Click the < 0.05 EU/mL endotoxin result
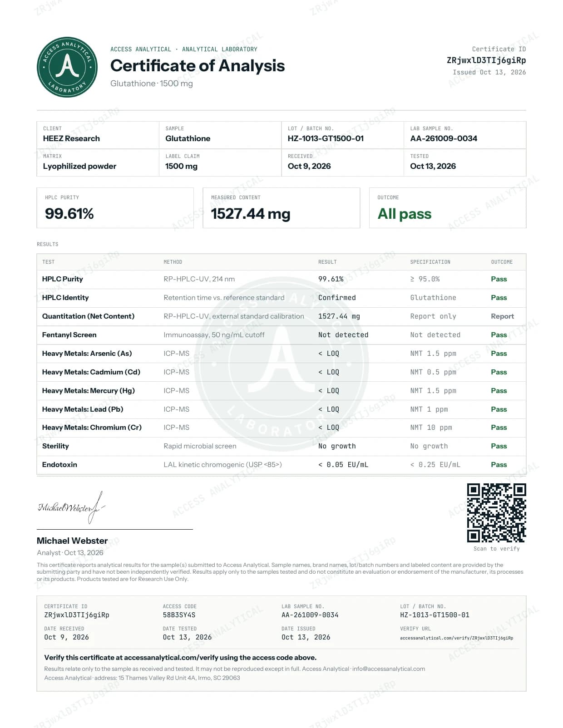This screenshot has width=563, height=728. tap(343, 465)
